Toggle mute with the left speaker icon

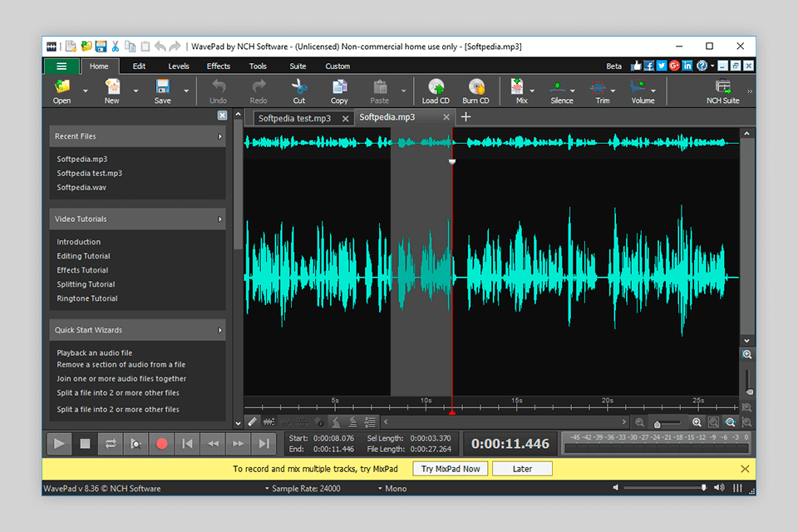(616, 488)
